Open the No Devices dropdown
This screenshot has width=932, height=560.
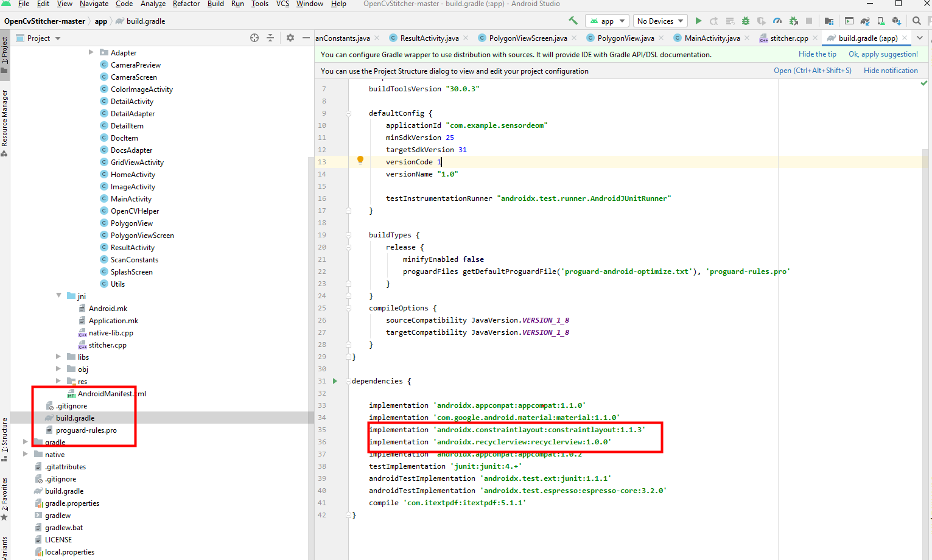(x=660, y=21)
